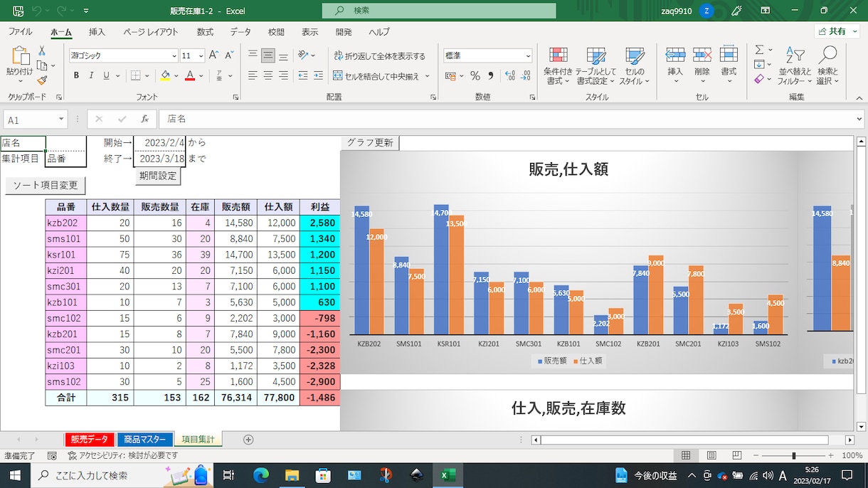The height and width of the screenshot is (488, 868).
Task: Open the font size dropdown
Action: click(x=201, y=55)
